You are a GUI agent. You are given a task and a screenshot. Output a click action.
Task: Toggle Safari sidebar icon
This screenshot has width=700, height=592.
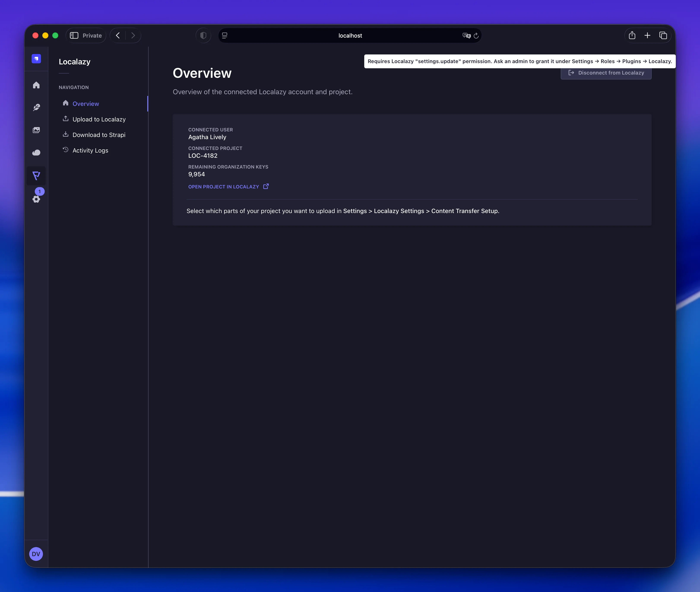coord(74,36)
